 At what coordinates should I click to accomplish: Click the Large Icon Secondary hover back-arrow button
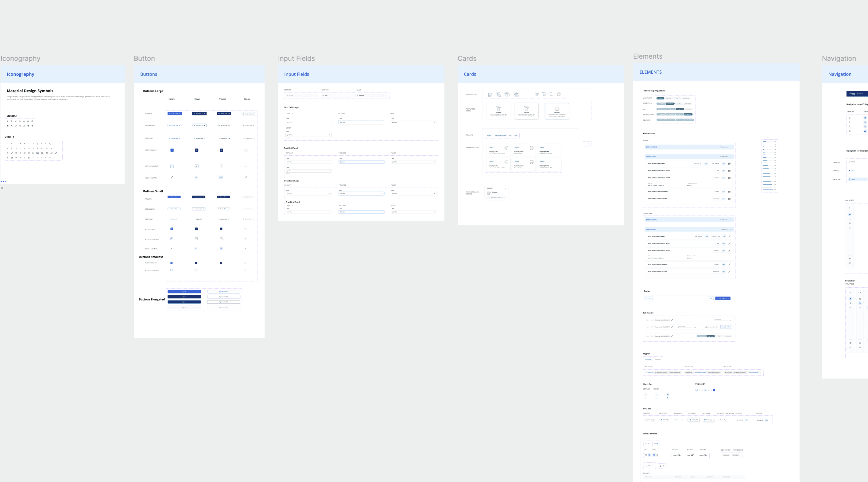(196, 166)
